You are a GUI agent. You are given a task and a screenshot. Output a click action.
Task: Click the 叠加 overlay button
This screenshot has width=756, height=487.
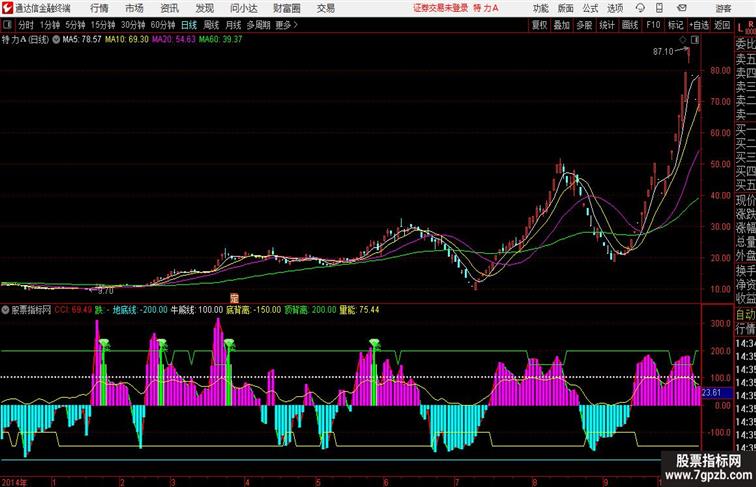561,25
